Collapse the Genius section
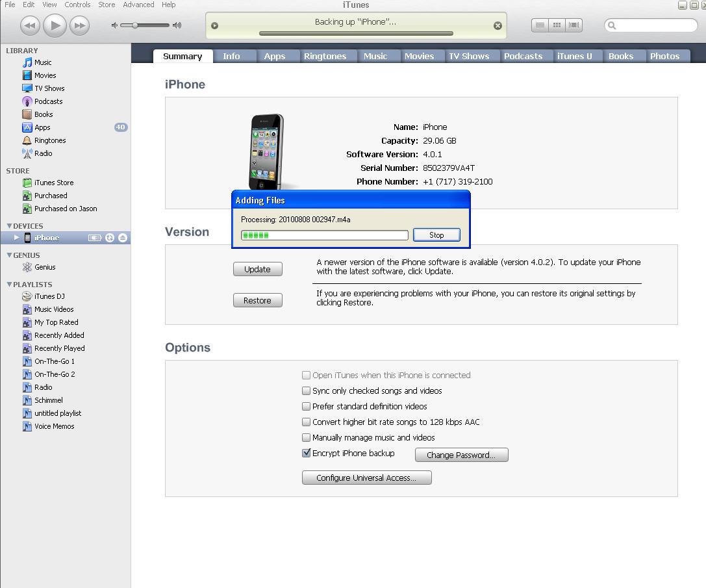The image size is (706, 588). [9, 255]
